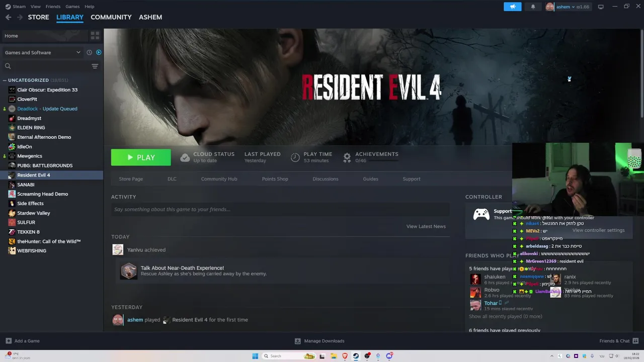Open the Guides link
The height and width of the screenshot is (362, 644).
tap(370, 178)
